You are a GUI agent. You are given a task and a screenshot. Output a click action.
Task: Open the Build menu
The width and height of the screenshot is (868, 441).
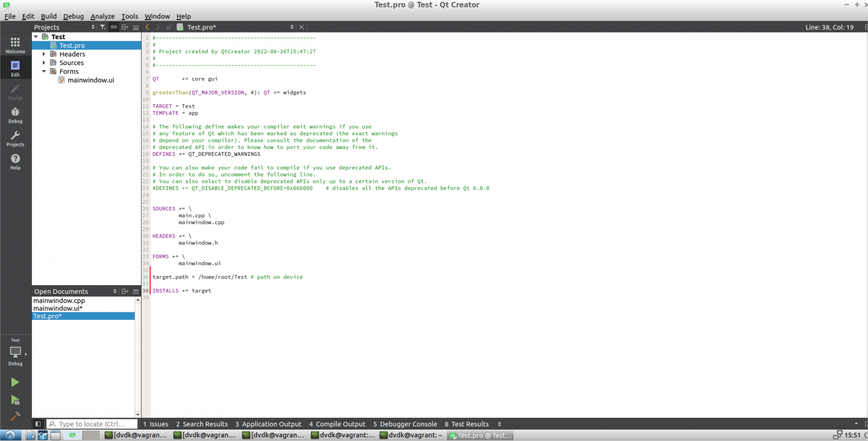coord(48,16)
